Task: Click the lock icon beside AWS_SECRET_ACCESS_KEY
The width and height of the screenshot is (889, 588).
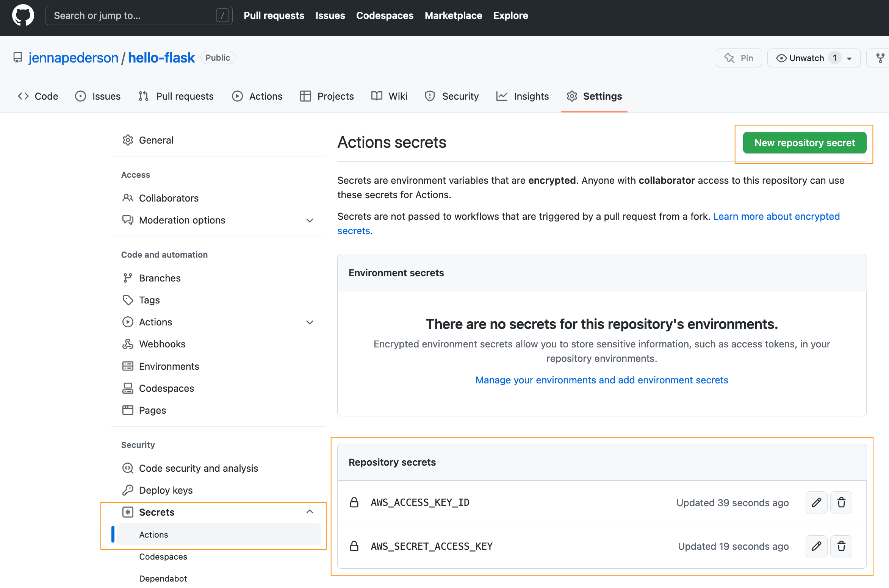Action: pyautogui.click(x=354, y=546)
